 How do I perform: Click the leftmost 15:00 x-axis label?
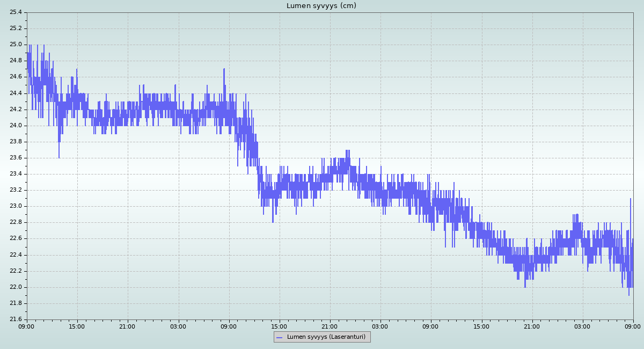pos(77,326)
